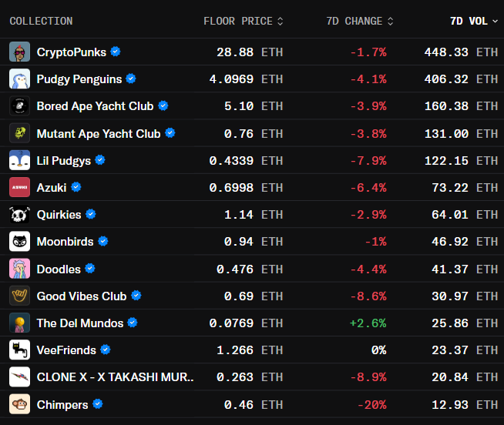Open Mutant Ape Yacht Club collection link
Viewport: 504px width, 425px height.
(x=99, y=134)
